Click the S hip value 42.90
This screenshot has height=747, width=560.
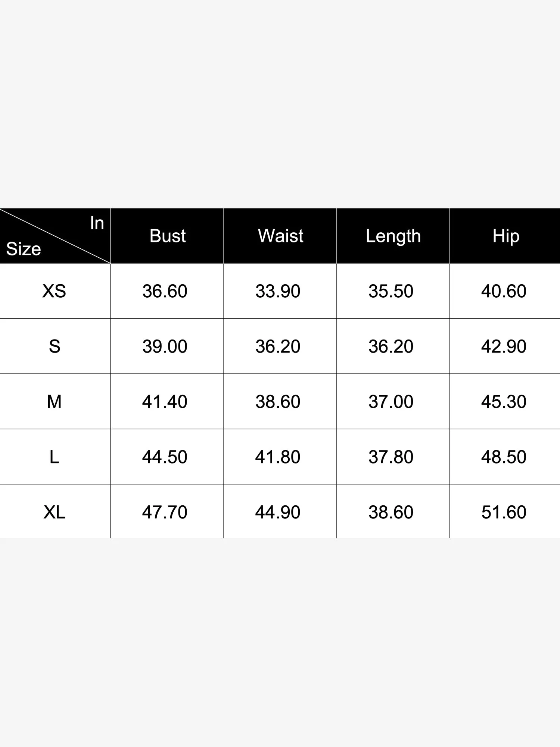point(504,346)
